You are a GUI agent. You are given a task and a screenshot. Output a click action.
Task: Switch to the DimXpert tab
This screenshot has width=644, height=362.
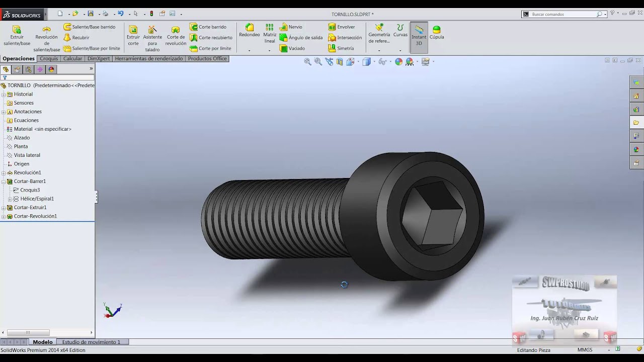coord(99,58)
